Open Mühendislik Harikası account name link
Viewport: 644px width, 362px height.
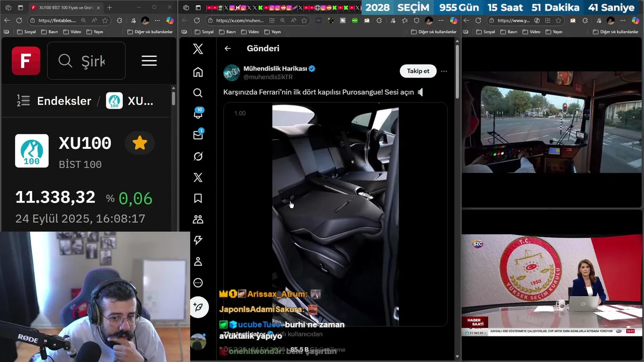[275, 68]
